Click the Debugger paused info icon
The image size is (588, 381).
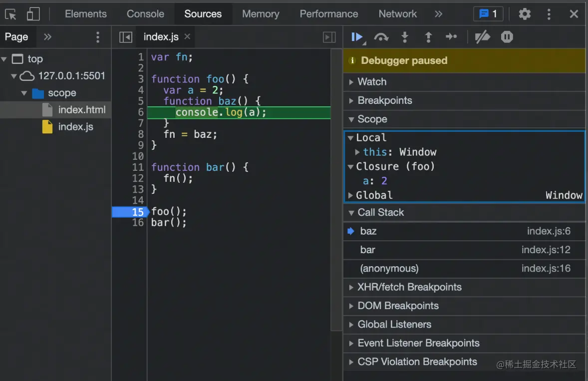tap(352, 60)
